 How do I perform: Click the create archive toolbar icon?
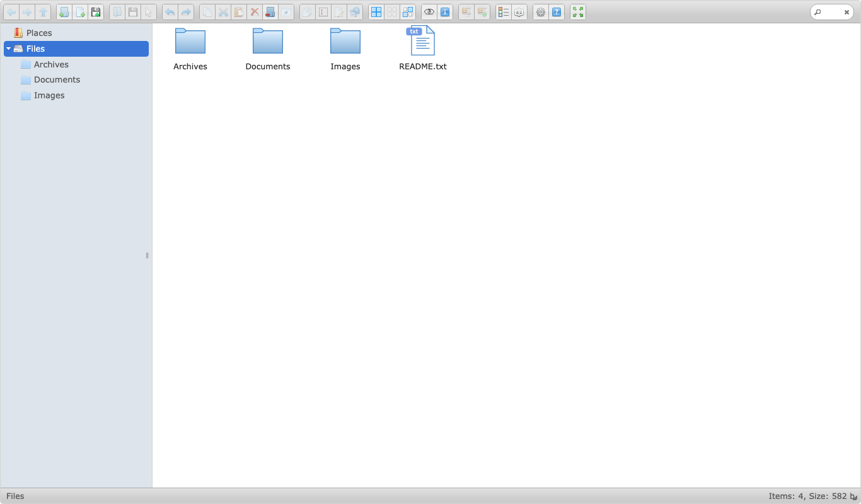tap(482, 12)
